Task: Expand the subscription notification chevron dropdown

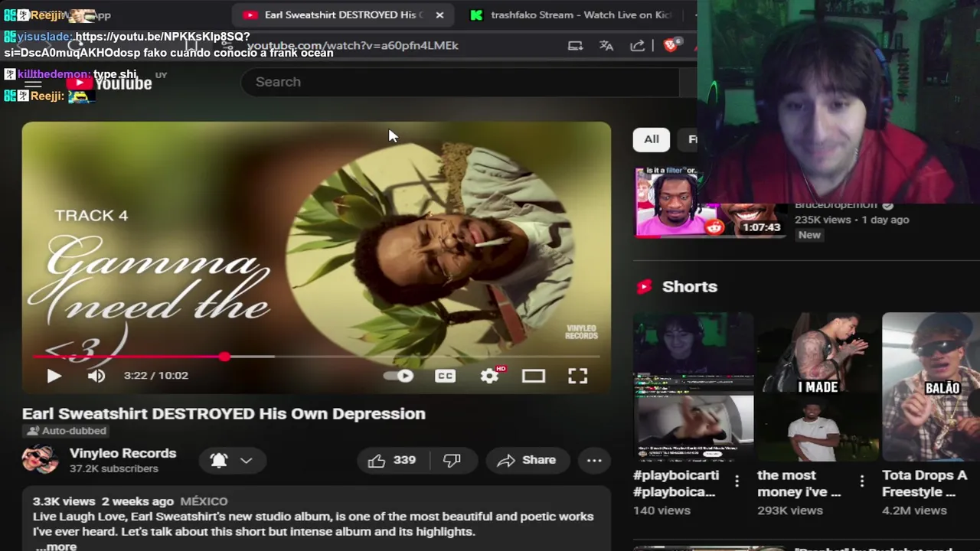Action: click(x=247, y=460)
